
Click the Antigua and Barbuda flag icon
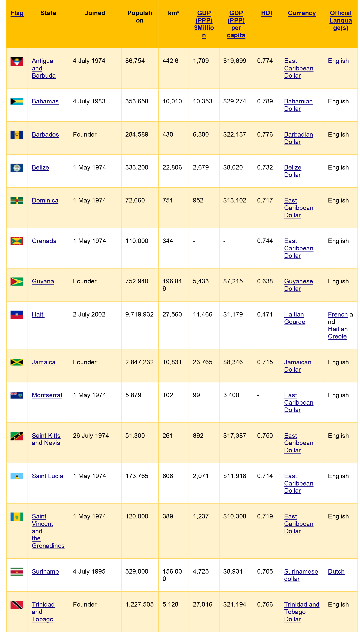(x=17, y=61)
